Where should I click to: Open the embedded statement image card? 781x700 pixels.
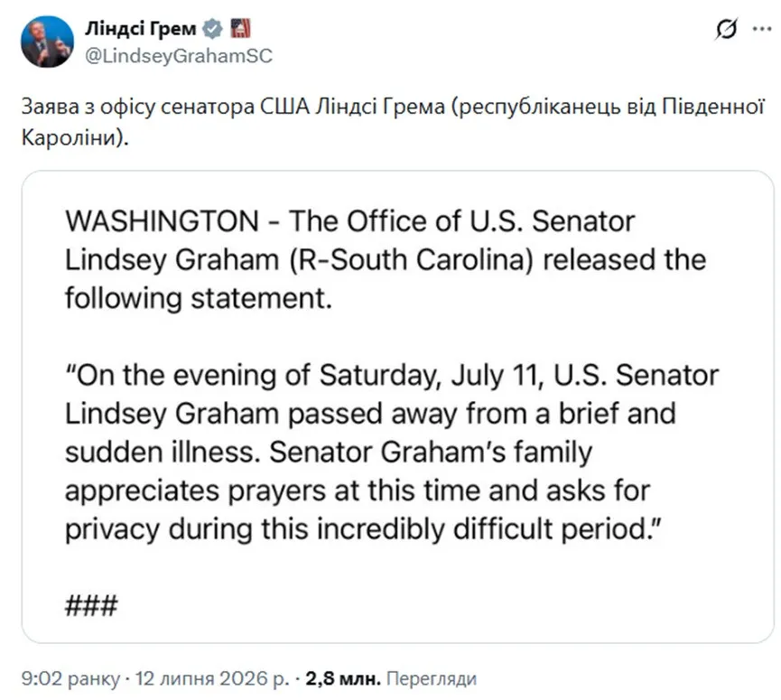(397, 406)
